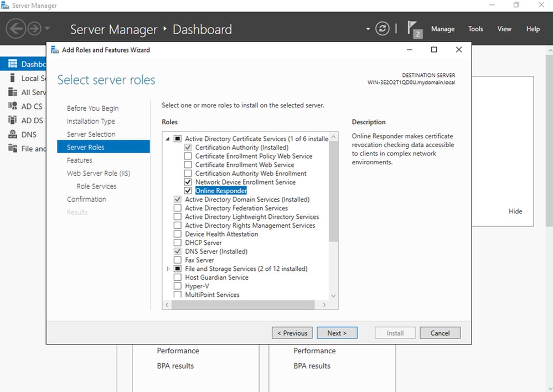Click the roles list vertical scrollbar thumb
This screenshot has width=553, height=392.
[333, 191]
